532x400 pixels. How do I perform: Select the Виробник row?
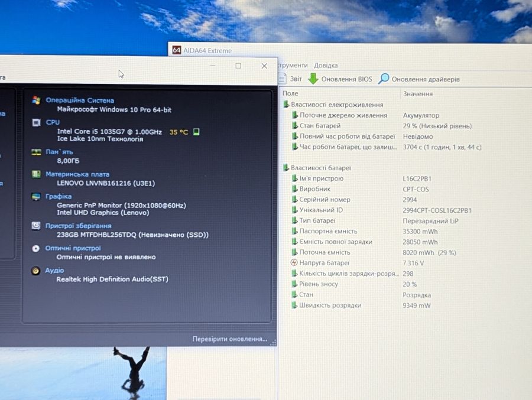[x=360, y=189]
